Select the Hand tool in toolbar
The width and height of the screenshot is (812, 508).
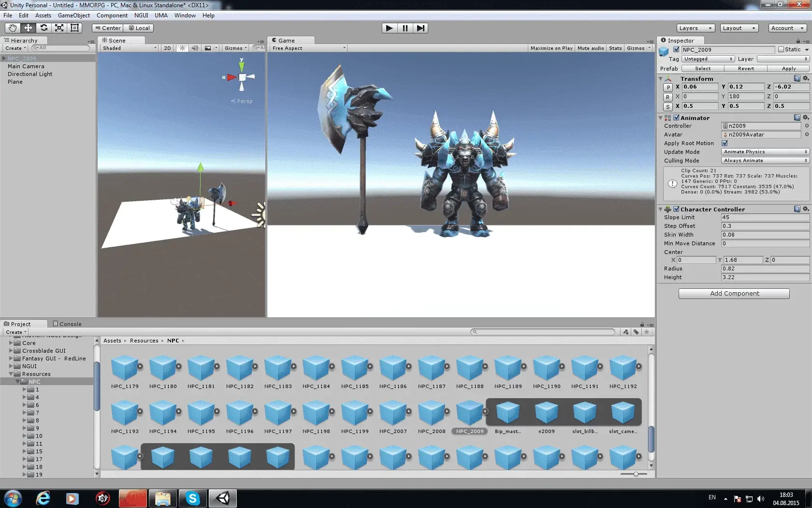[x=13, y=28]
